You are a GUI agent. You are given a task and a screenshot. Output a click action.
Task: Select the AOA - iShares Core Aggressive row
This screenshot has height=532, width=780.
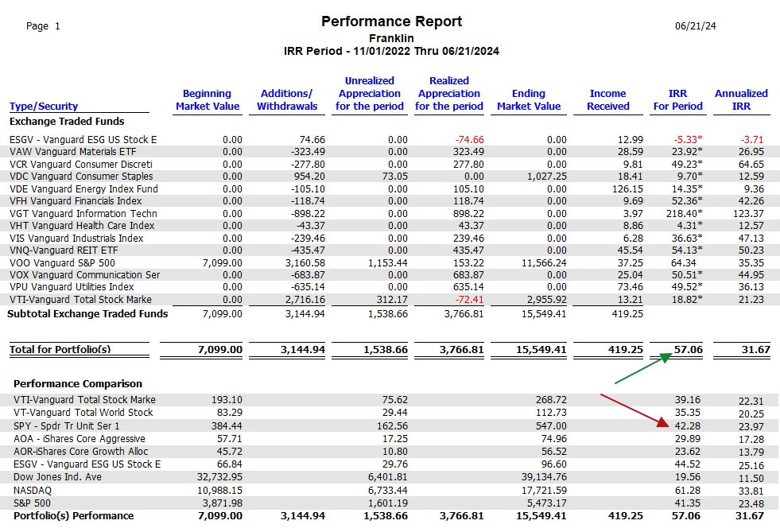point(390,439)
